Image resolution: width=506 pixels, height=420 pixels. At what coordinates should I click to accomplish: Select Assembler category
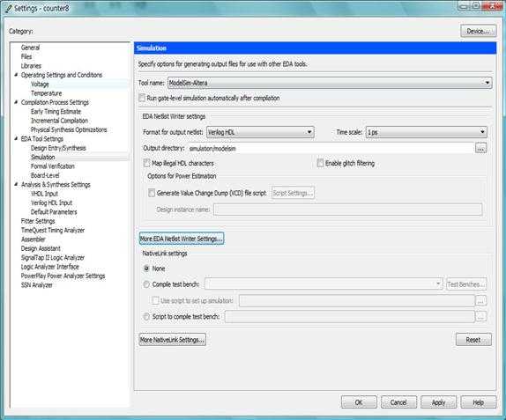[x=33, y=239]
